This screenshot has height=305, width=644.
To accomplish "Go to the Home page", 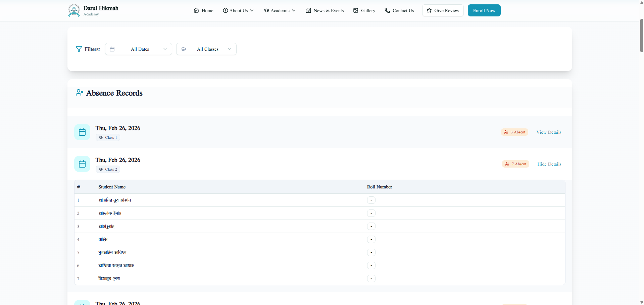I will pyautogui.click(x=204, y=10).
